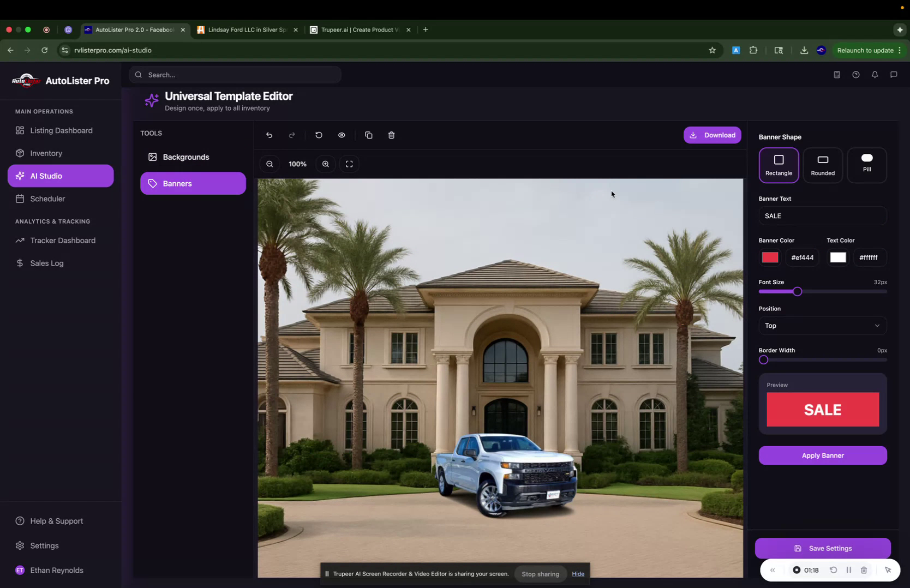Viewport: 910px width, 588px height.
Task: Zoom out on the canvas
Action: tap(270, 164)
